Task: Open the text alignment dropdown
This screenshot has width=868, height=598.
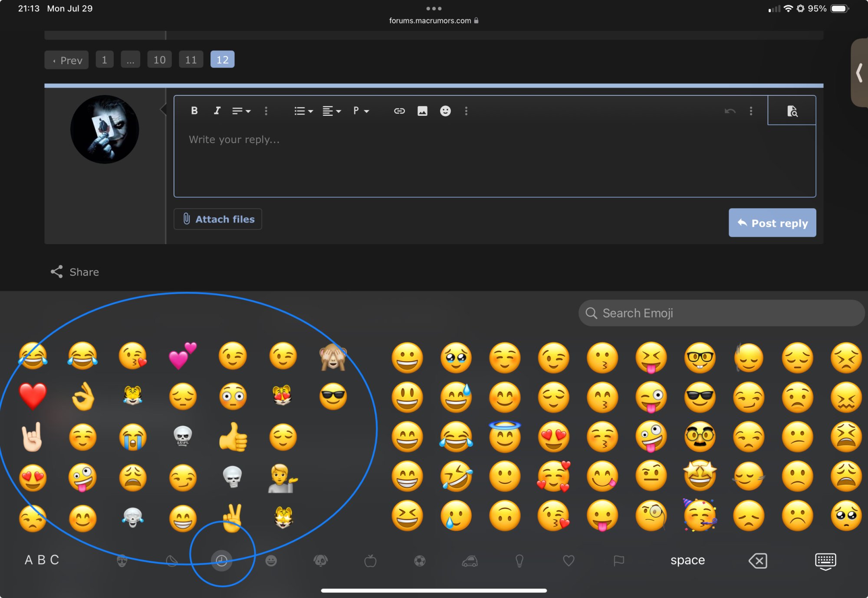Action: click(x=332, y=111)
